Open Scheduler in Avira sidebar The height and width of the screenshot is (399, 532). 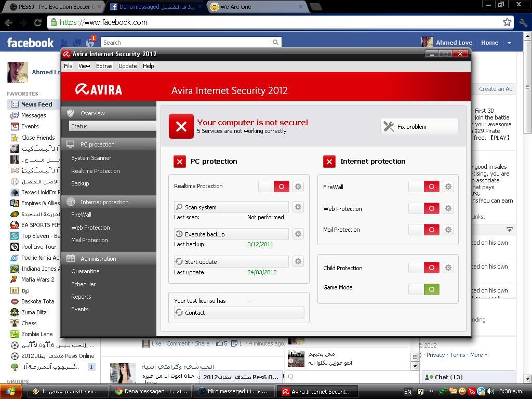84,284
